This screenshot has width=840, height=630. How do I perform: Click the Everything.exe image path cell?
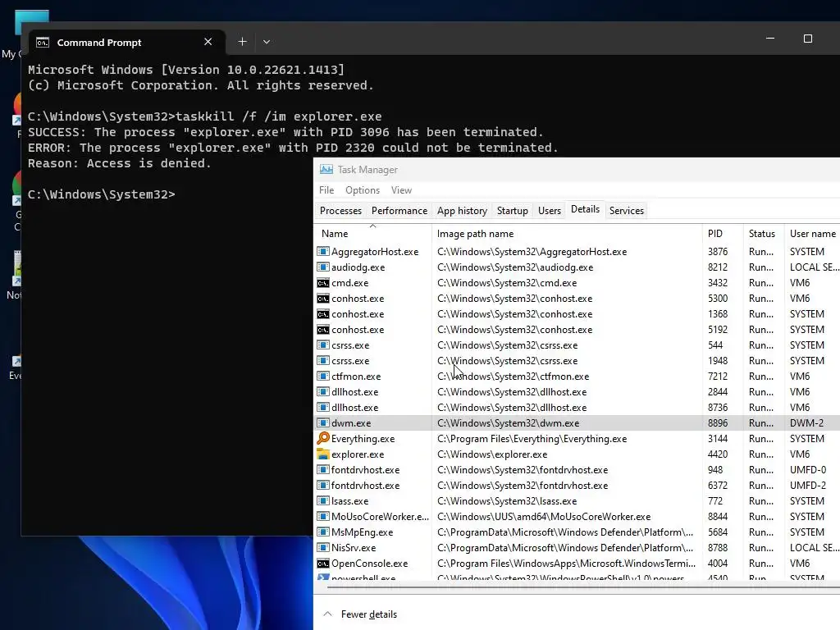click(x=532, y=439)
